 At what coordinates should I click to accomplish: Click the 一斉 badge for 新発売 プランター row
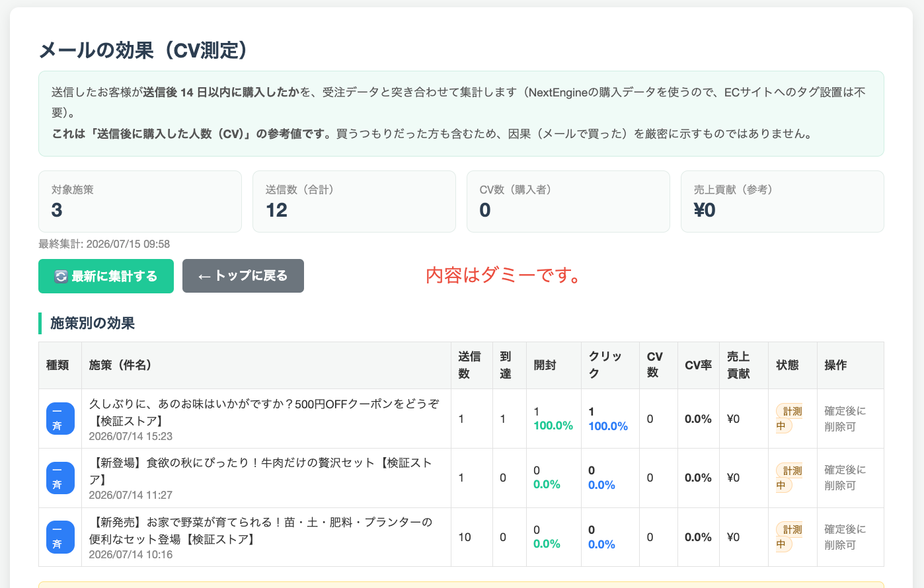(60, 537)
